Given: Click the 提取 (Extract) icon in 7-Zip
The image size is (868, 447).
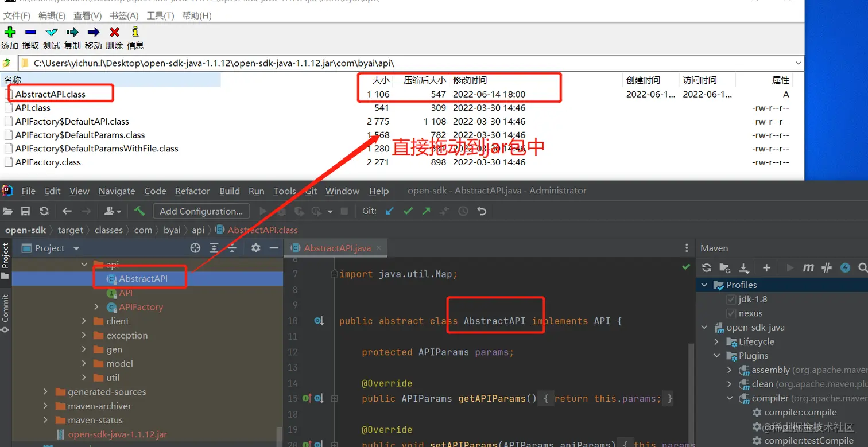Looking at the screenshot, I should [30, 32].
